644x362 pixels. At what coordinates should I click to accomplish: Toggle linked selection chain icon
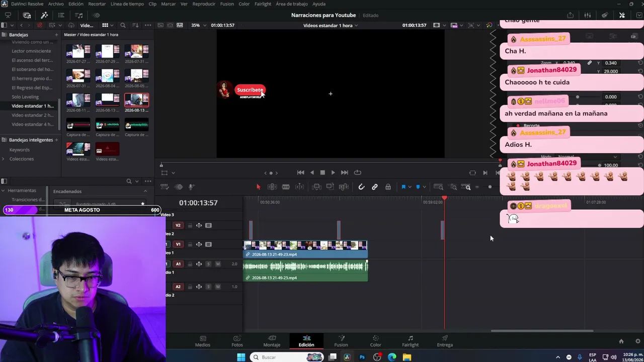(375, 187)
